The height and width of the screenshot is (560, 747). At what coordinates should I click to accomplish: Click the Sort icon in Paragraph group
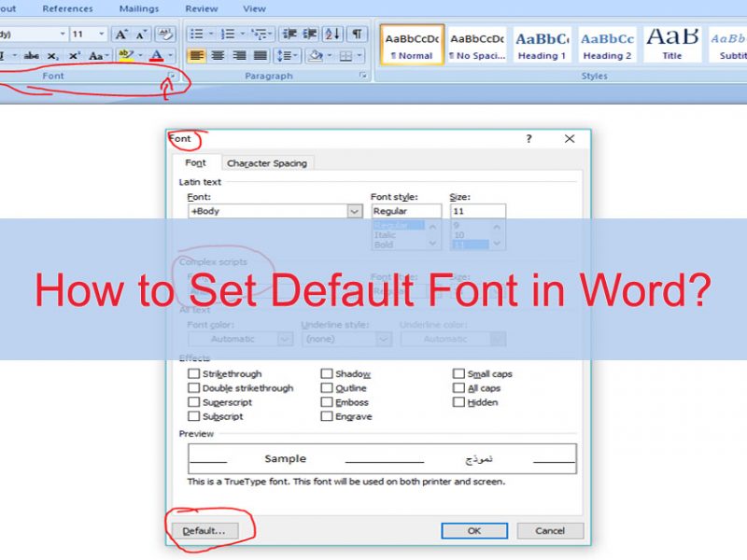tap(333, 34)
